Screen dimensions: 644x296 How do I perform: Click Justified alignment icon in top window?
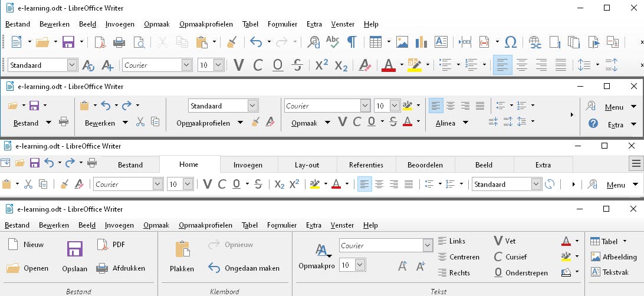click(x=561, y=64)
